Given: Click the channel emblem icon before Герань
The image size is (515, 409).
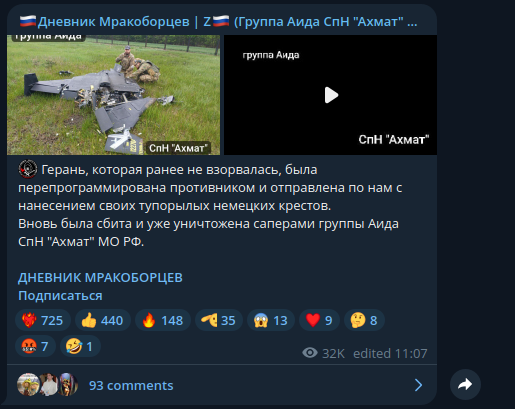Looking at the screenshot, I should [x=28, y=169].
